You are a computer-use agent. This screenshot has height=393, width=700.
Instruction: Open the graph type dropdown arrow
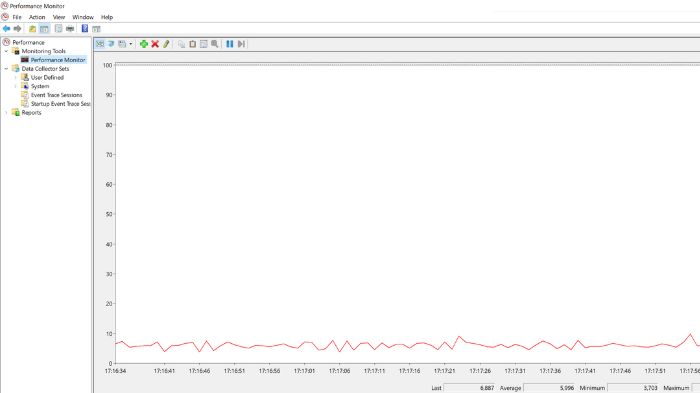click(130, 44)
